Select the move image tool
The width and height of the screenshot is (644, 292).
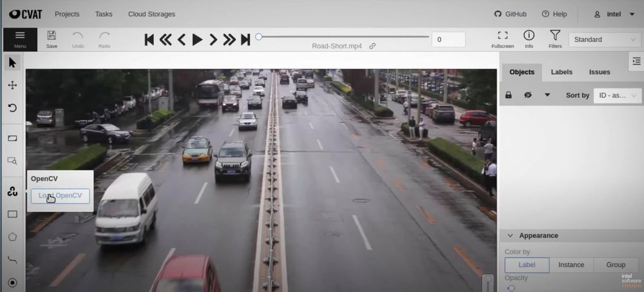pos(12,85)
